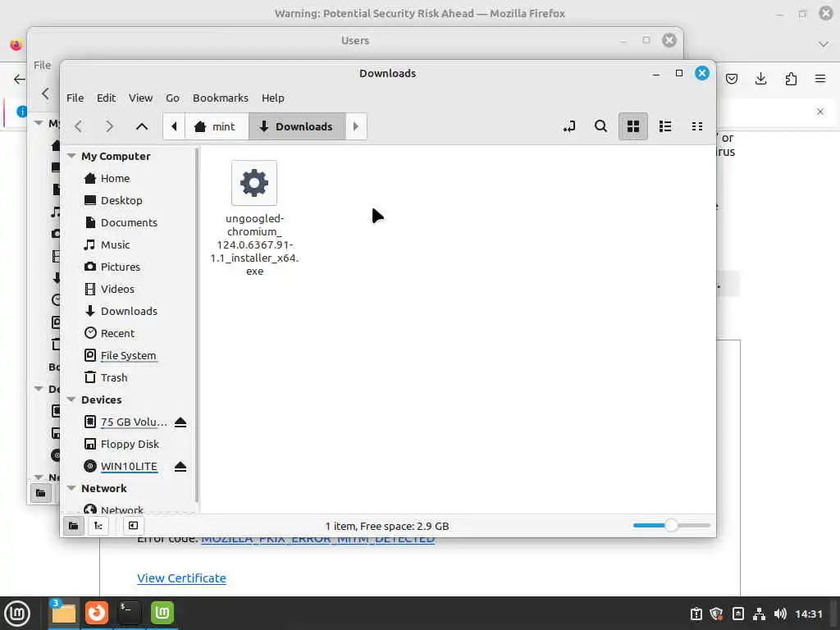The height and width of the screenshot is (630, 840).
Task: Collapse My Computer section
Action: 71,156
